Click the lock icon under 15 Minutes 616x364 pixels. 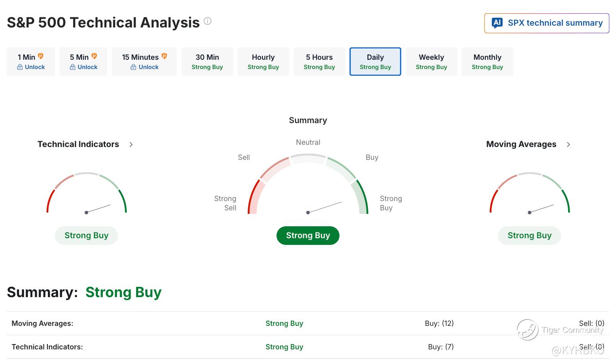pos(133,67)
